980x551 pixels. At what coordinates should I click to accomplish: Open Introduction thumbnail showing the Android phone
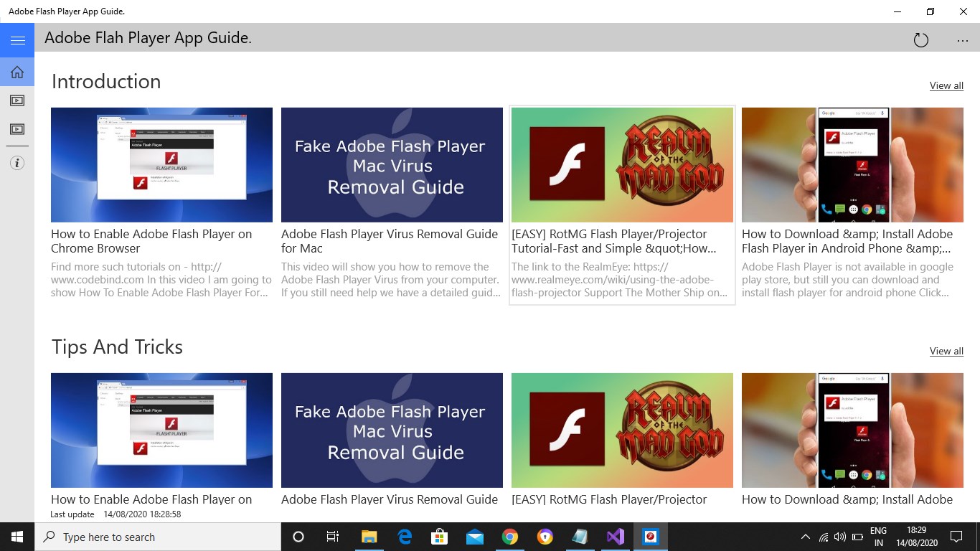pyautogui.click(x=852, y=165)
